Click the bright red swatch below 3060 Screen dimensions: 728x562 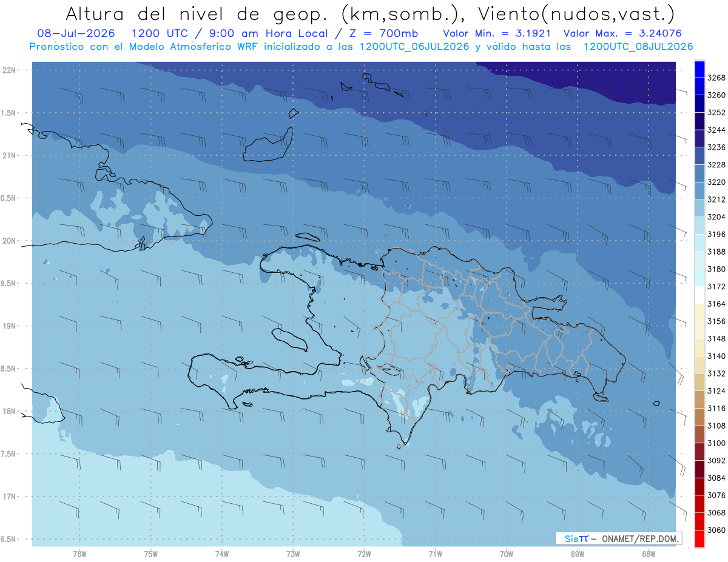point(699,538)
